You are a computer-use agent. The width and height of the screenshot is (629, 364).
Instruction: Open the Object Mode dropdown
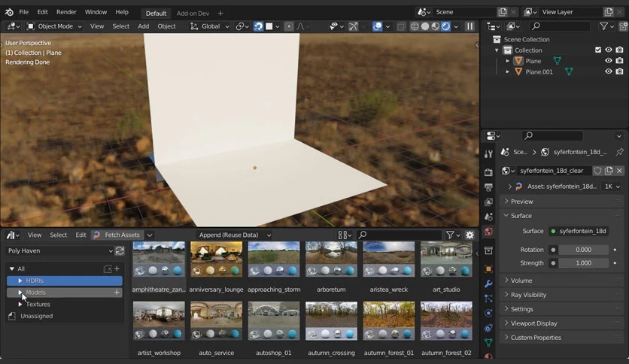(x=54, y=26)
